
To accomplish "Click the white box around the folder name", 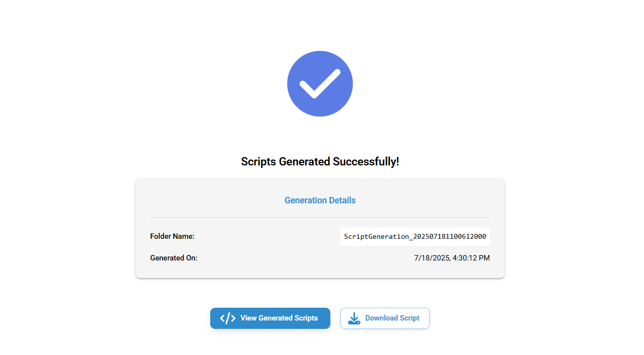I will (415, 237).
